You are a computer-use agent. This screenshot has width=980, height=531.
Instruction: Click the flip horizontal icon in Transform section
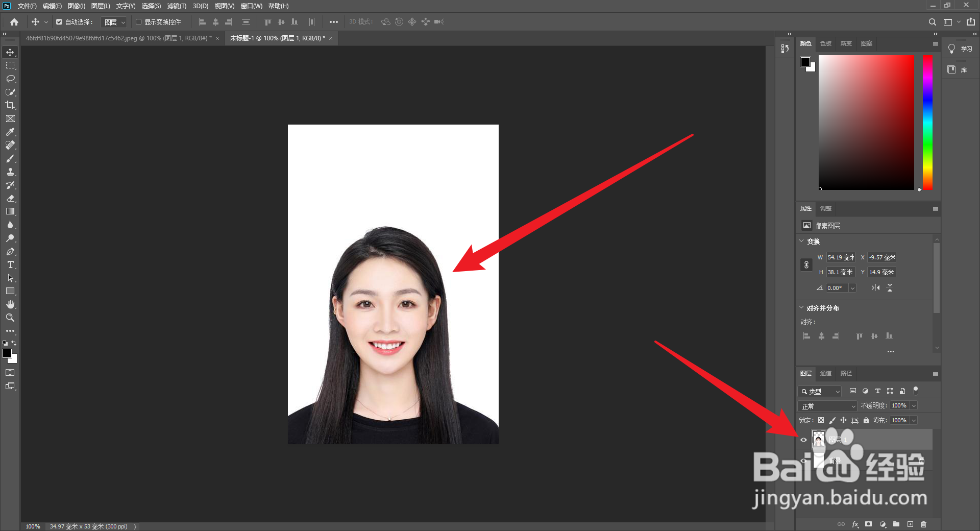pyautogui.click(x=875, y=287)
